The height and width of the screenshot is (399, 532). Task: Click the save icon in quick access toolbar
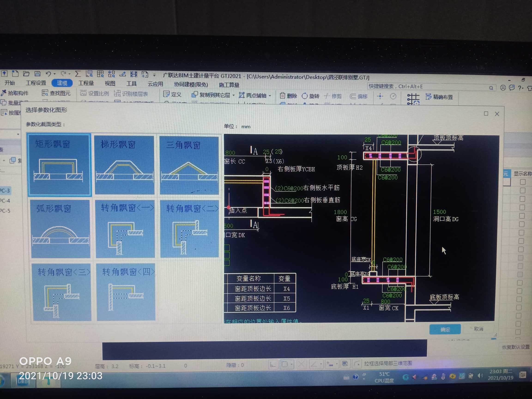click(x=37, y=74)
